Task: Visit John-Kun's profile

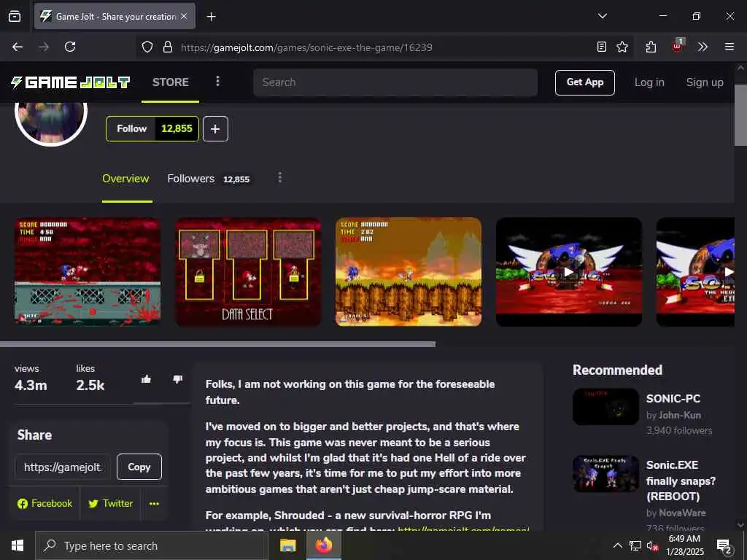Action: 680,415
